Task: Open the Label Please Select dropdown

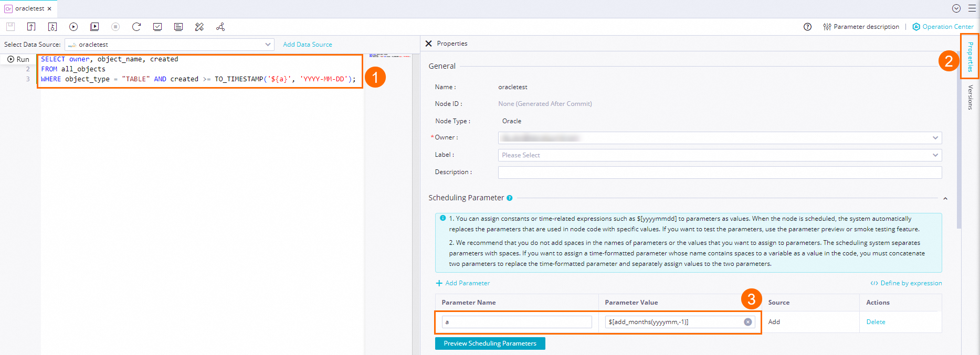Action: (720, 155)
